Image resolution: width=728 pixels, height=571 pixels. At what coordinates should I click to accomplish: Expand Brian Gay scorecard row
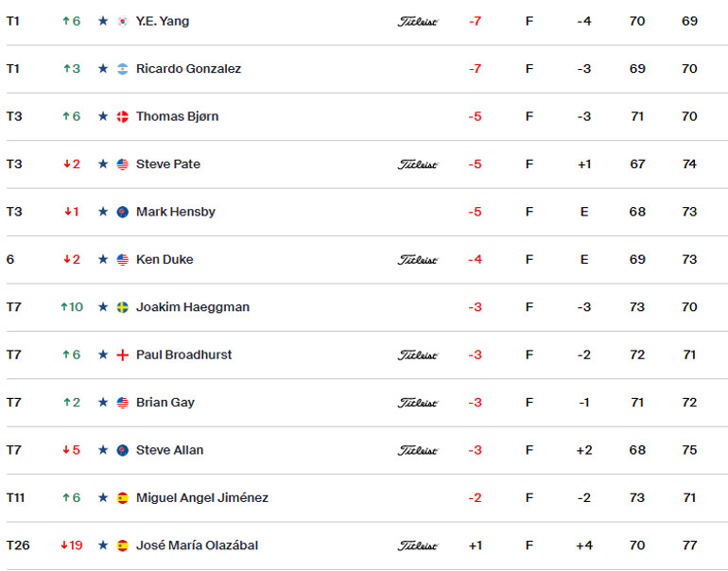(364, 403)
